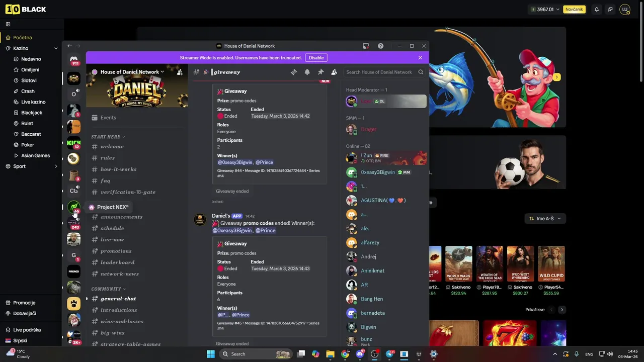Viewport: 644px width, 362px height.
Task: Open Windows Start menu
Action: pos(211,354)
